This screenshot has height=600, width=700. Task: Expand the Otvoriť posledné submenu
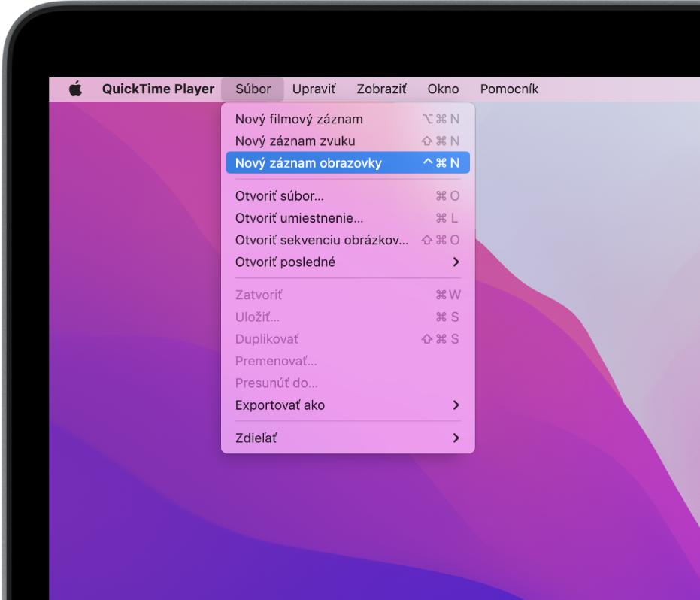click(x=348, y=262)
